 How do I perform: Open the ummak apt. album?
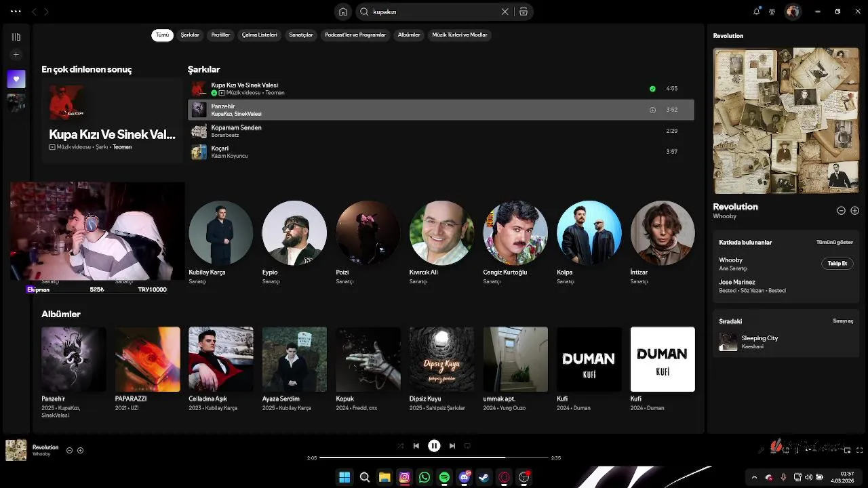(515, 370)
